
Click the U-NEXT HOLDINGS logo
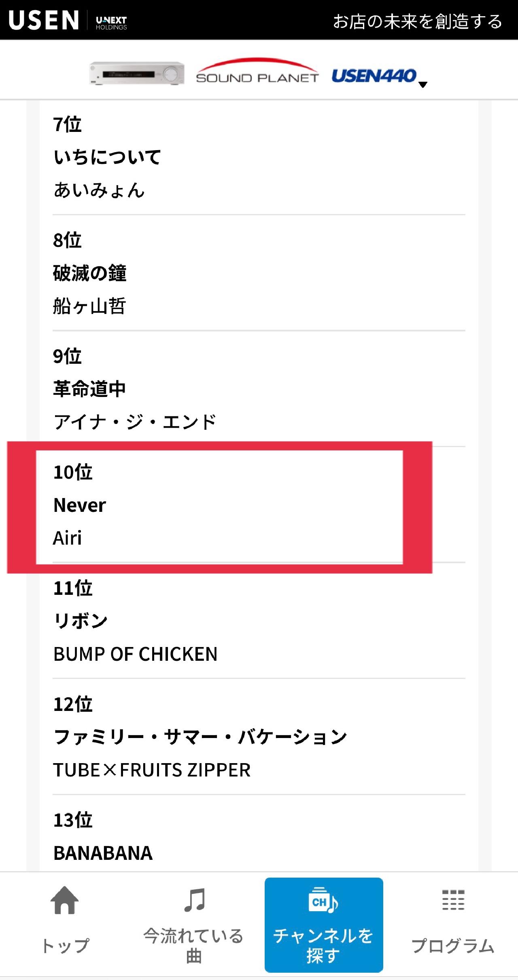coord(111,23)
